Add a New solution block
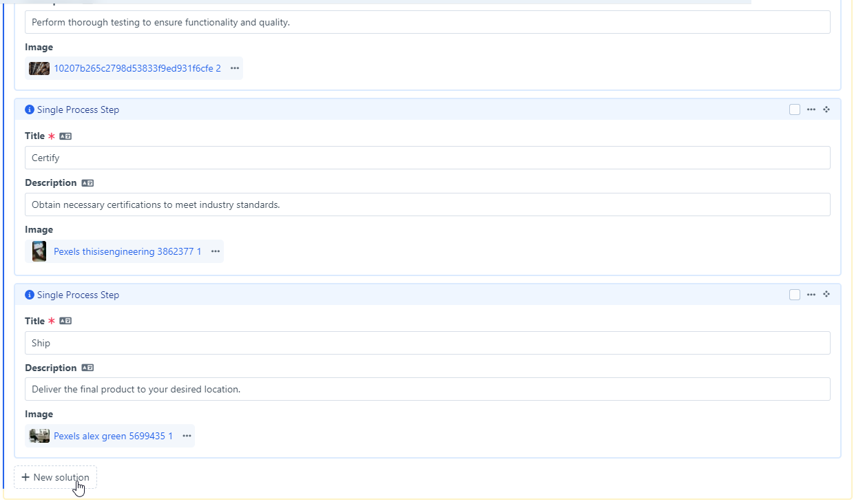 (x=55, y=477)
